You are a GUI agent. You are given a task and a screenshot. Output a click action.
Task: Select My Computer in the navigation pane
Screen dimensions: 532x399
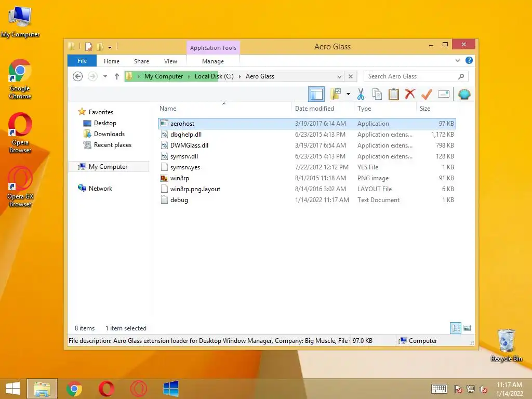(x=108, y=167)
